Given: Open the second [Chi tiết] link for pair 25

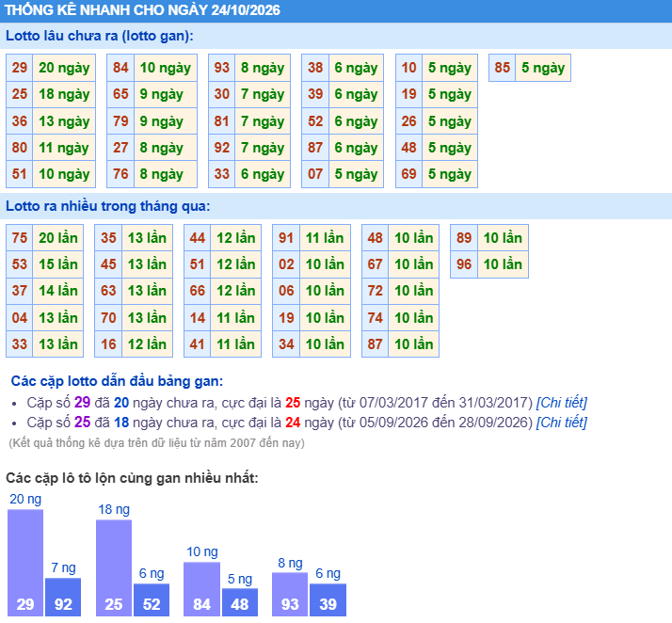Looking at the screenshot, I should [562, 423].
